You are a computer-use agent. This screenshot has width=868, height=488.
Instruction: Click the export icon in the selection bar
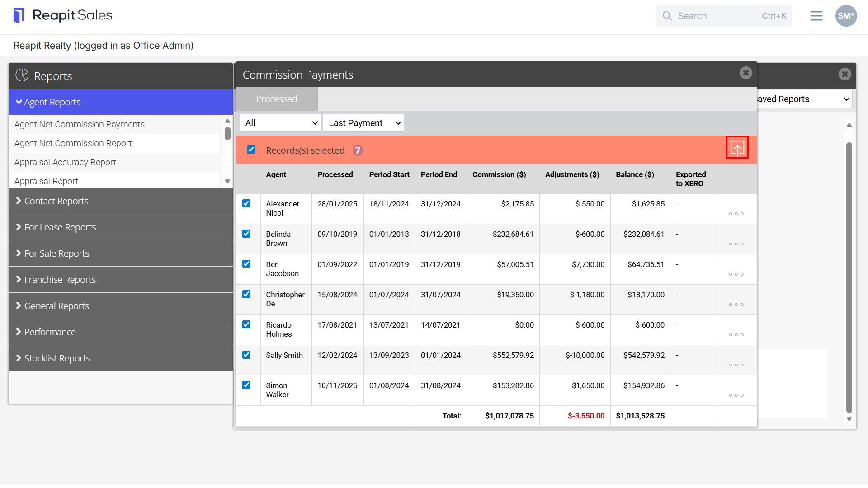(x=737, y=148)
